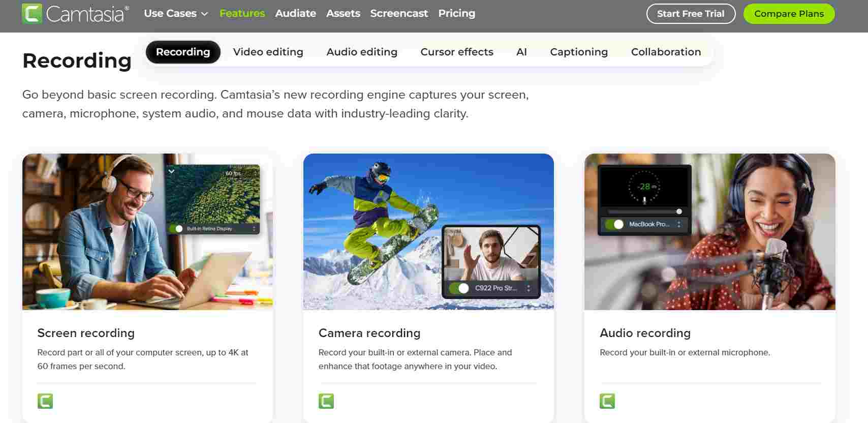Click the Recording page heading
Viewport: 868px width, 423px height.
click(x=77, y=61)
